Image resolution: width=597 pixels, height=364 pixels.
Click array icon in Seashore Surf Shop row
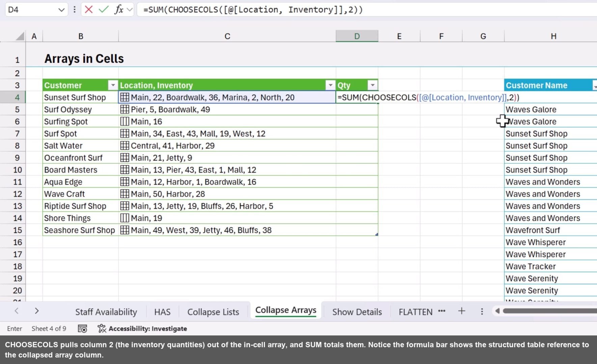(x=125, y=230)
